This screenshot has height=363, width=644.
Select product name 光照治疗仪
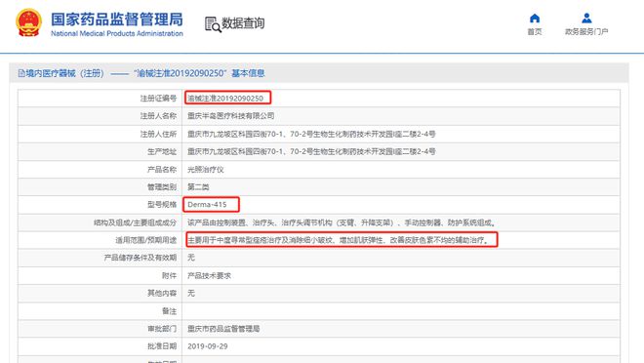pos(206,170)
